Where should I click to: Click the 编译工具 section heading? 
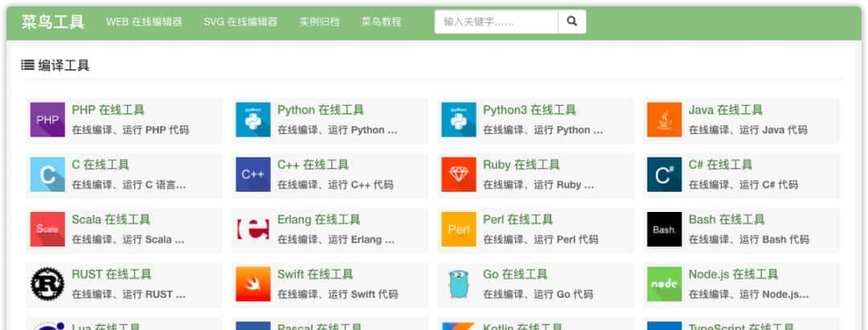pyautogui.click(x=63, y=65)
